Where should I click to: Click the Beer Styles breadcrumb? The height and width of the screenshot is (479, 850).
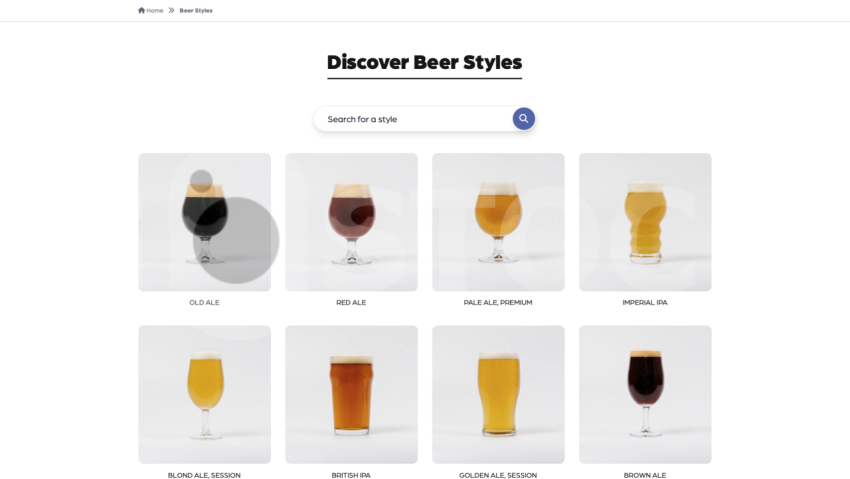point(196,10)
